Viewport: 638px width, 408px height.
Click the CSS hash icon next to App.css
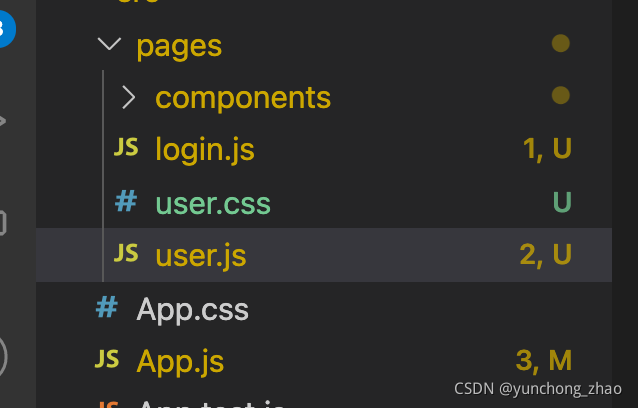107,307
